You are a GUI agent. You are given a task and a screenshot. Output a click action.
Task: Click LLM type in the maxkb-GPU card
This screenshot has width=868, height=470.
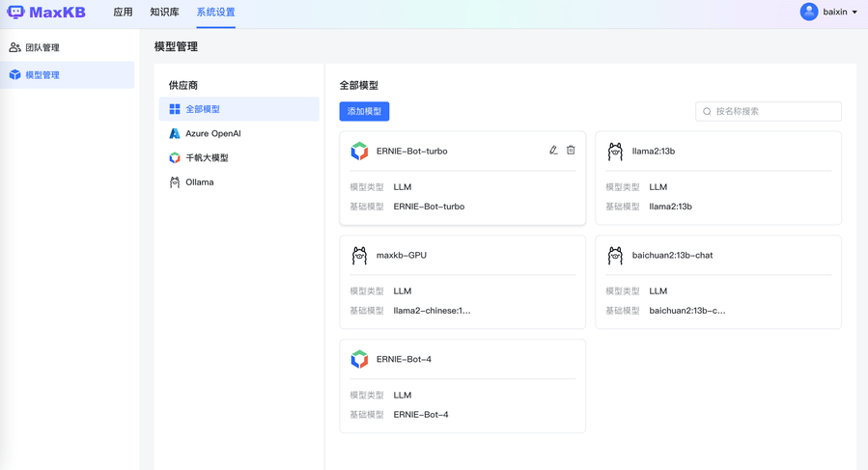403,291
